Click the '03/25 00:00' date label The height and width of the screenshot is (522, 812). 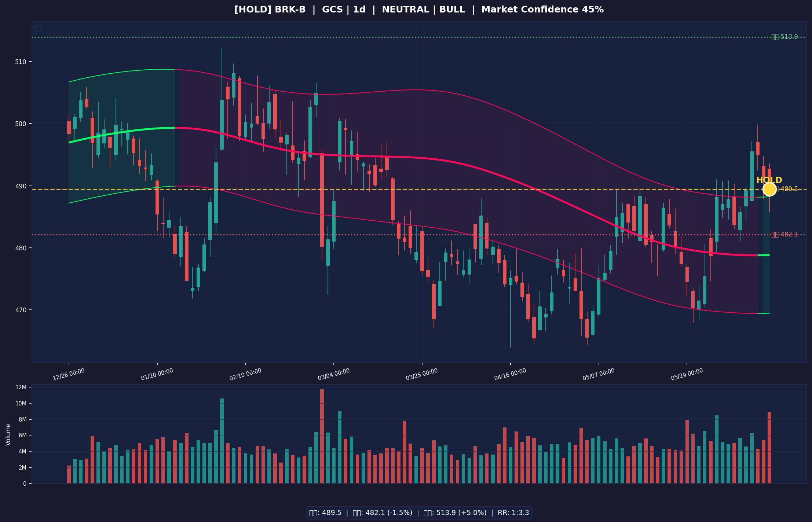[422, 375]
